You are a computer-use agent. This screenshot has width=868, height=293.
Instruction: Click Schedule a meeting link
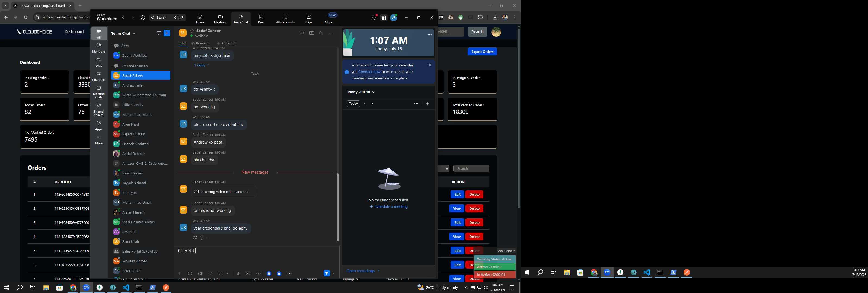(x=388, y=207)
